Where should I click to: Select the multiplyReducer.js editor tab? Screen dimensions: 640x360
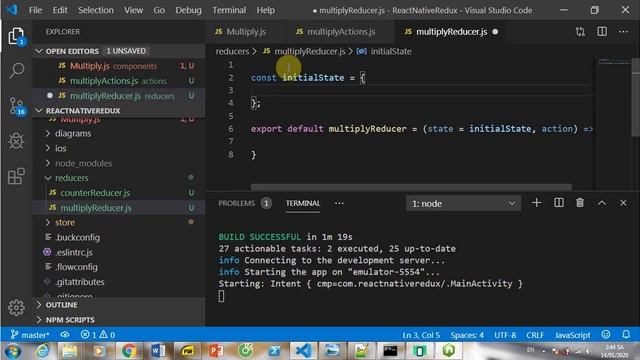[452, 32]
